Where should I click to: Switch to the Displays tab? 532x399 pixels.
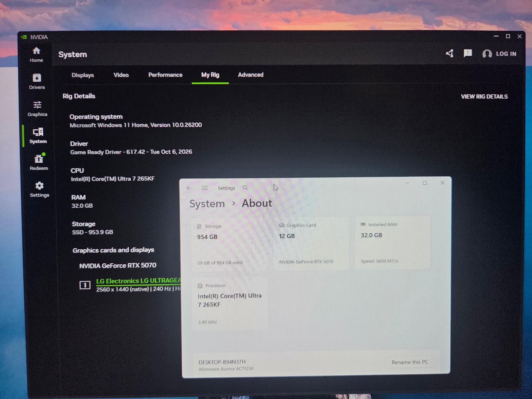(83, 75)
